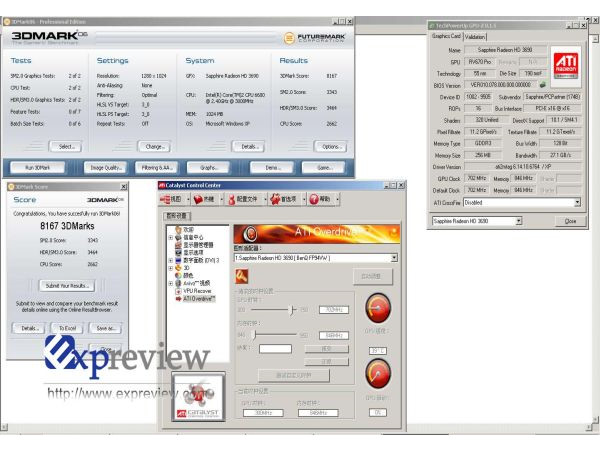Click the Save as button in Score window
Screen dimensions: 600x450
(x=106, y=328)
